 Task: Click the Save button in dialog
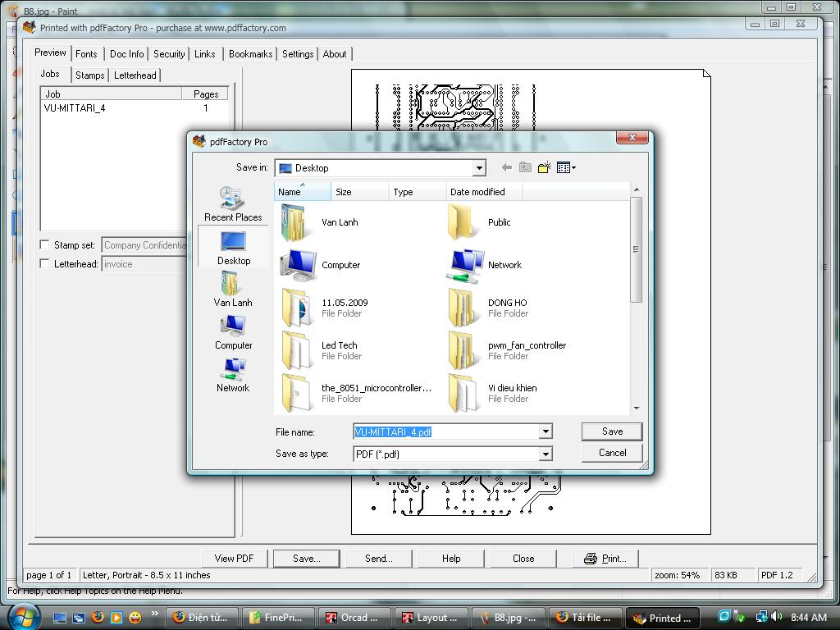[x=612, y=431]
